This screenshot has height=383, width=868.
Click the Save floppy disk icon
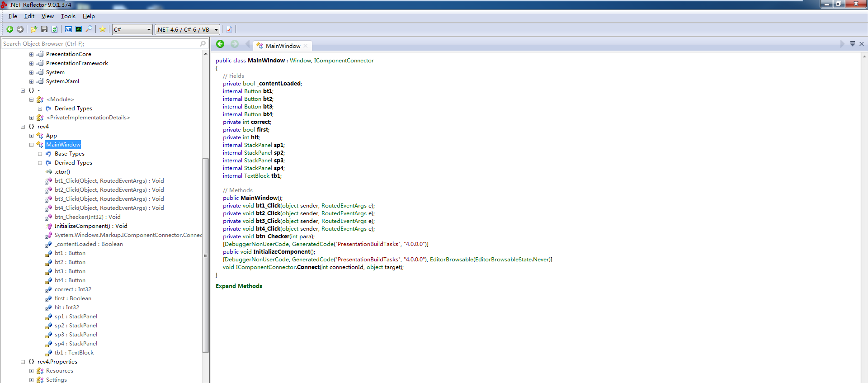point(44,29)
